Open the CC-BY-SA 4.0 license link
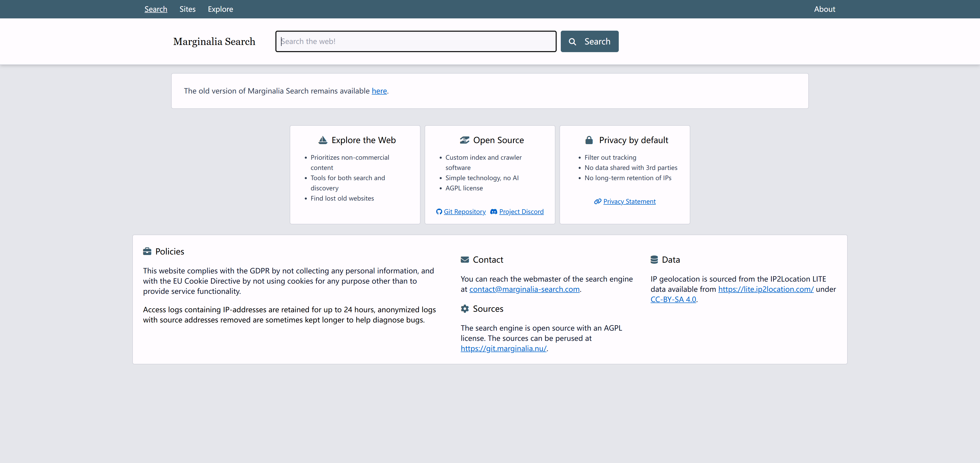980x463 pixels. click(x=673, y=299)
